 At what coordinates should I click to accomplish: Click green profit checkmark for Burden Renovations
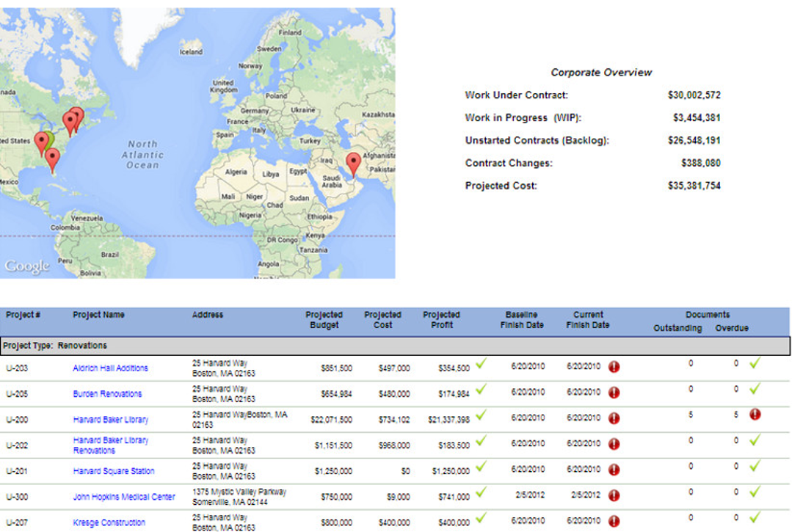pos(481,389)
